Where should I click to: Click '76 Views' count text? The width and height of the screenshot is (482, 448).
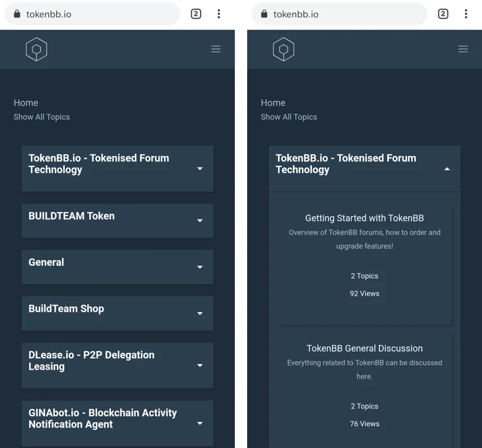click(x=364, y=424)
